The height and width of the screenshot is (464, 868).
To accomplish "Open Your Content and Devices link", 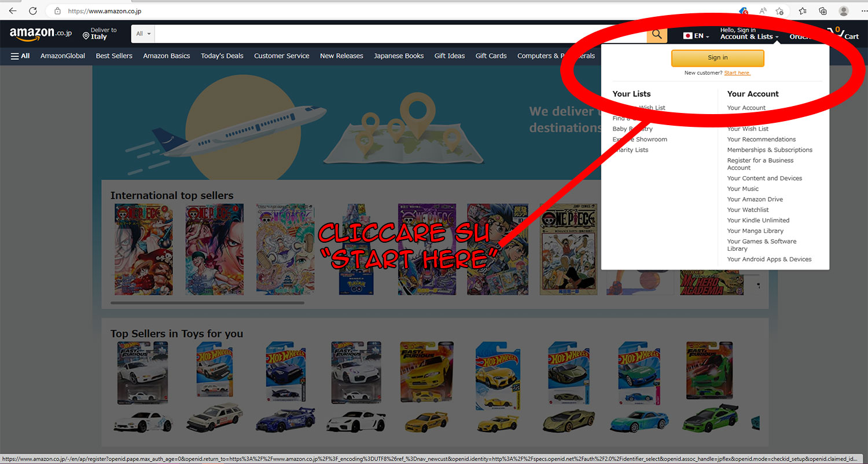I will tap(764, 178).
